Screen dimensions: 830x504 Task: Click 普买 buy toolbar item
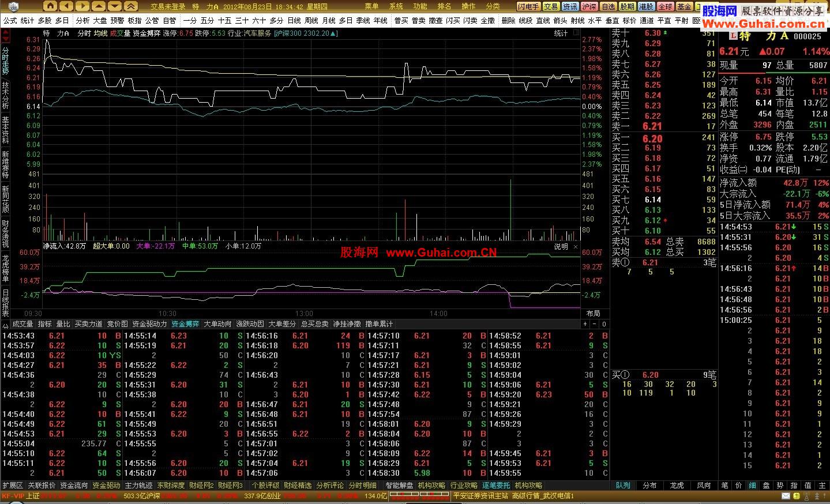point(401,20)
